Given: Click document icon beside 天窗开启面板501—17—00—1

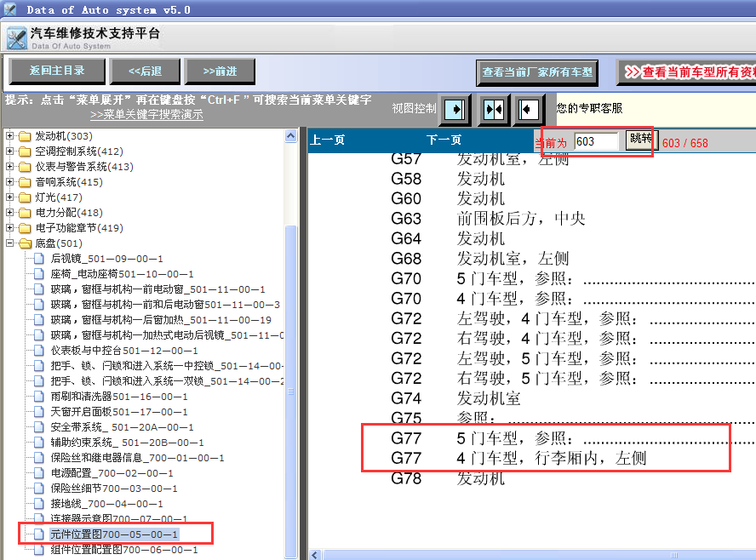Looking at the screenshot, I should (x=39, y=412).
